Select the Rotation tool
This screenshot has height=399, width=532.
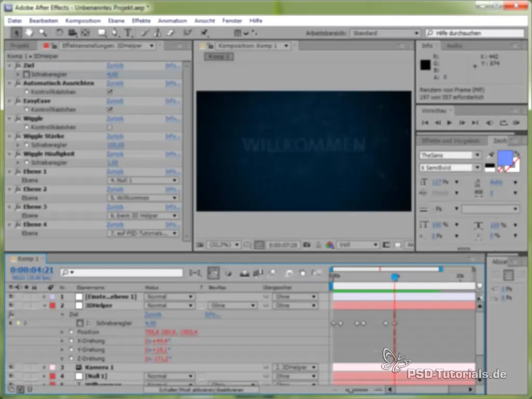click(x=59, y=33)
